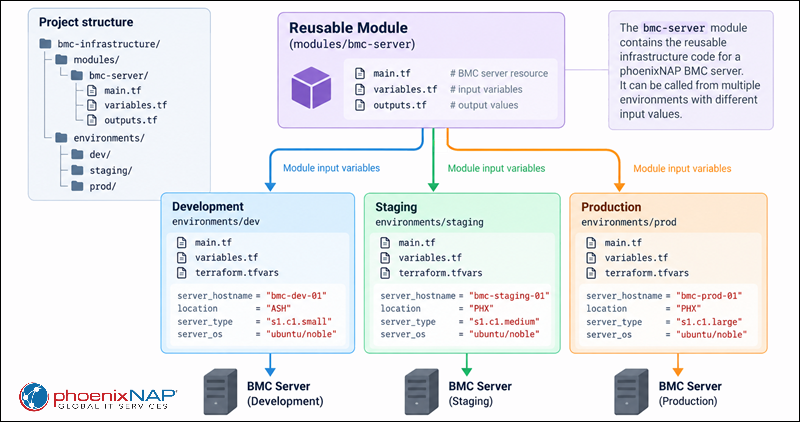Click the "bmc-prod-01" hostname value
800x422 pixels.
[709, 295]
